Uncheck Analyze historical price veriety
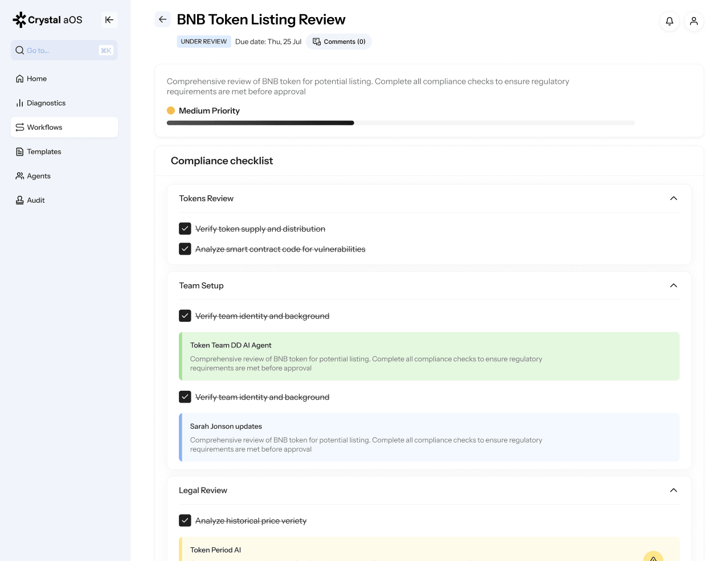 pos(185,520)
